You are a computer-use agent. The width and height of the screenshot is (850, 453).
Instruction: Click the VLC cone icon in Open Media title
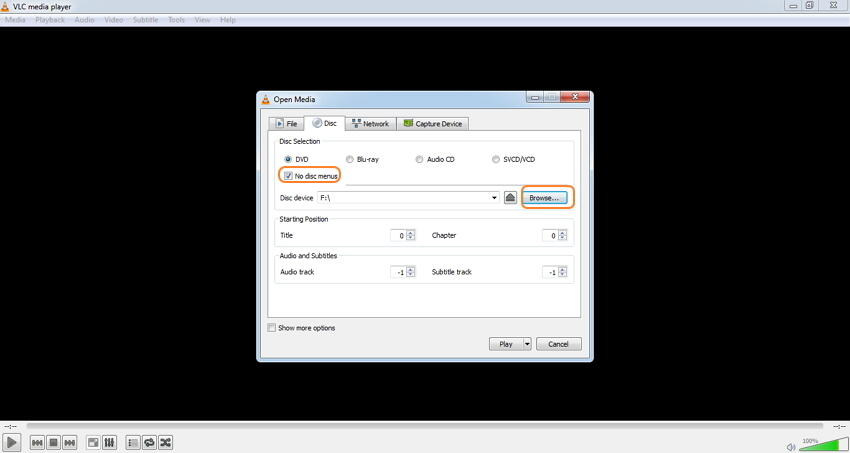(x=266, y=99)
